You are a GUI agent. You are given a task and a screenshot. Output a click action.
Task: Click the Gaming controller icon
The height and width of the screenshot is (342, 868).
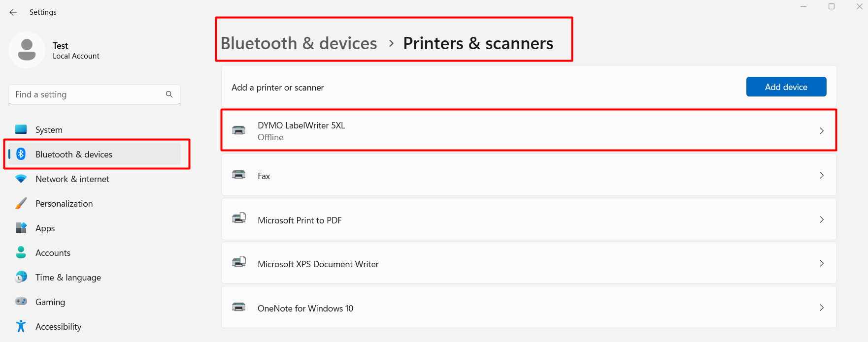21,302
